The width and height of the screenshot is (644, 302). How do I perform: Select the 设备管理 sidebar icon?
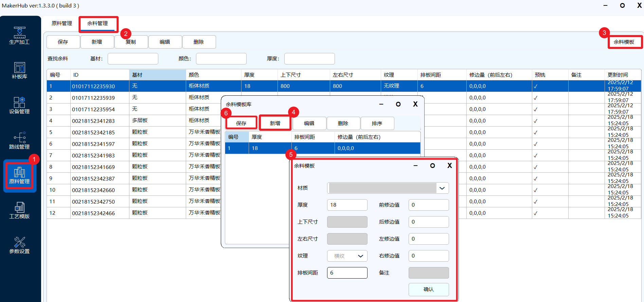(19, 106)
